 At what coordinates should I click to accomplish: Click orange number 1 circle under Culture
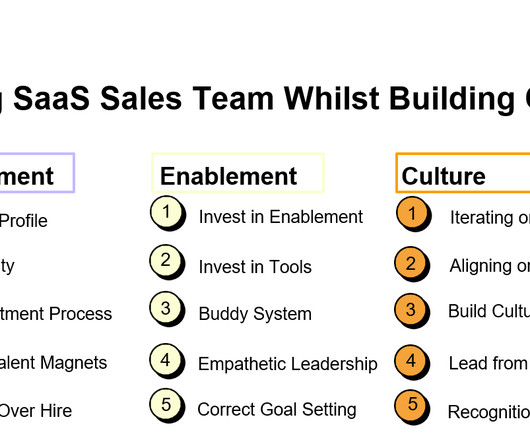[413, 214]
